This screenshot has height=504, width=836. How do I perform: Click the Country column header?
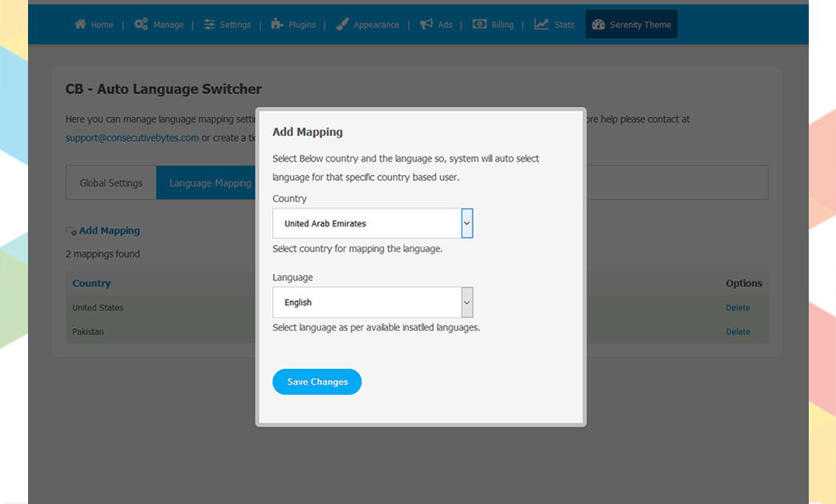click(91, 283)
